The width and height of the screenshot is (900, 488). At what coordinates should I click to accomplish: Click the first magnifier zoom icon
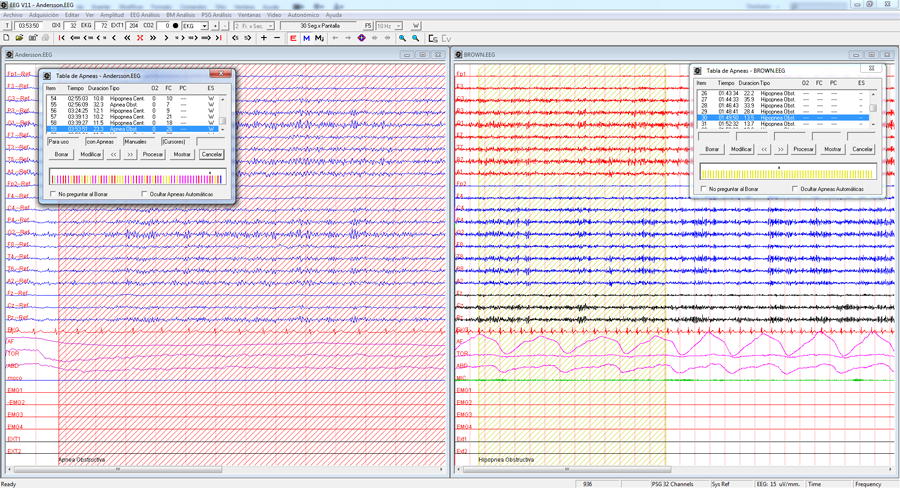click(x=402, y=38)
